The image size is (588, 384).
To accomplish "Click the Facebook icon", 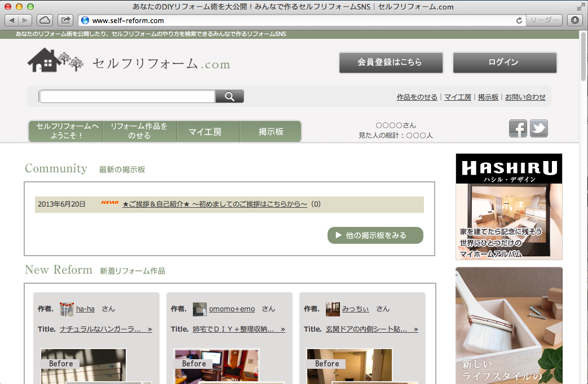I will tap(518, 128).
